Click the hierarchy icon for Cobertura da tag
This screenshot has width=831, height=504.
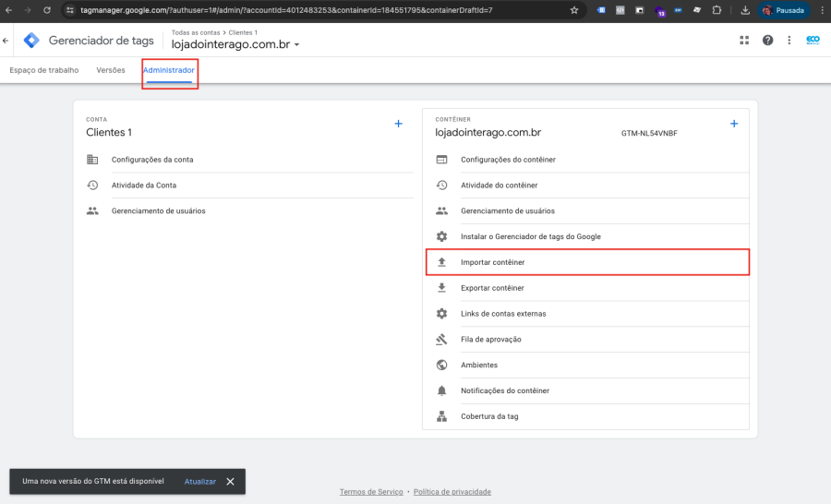(x=441, y=416)
